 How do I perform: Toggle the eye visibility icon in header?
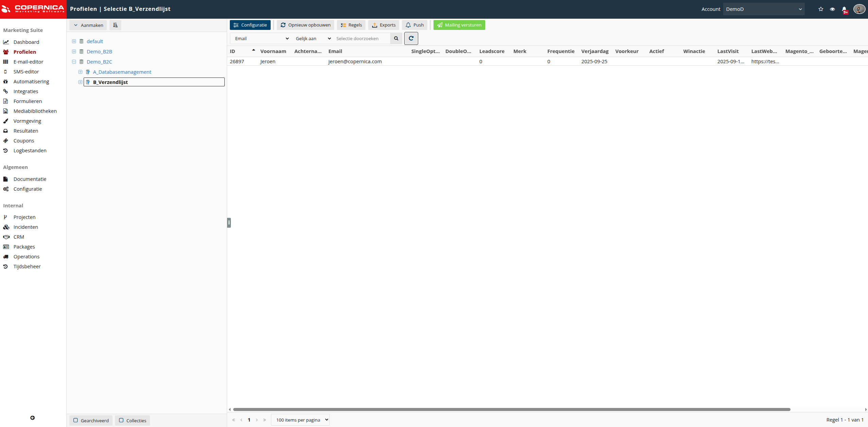pos(832,9)
